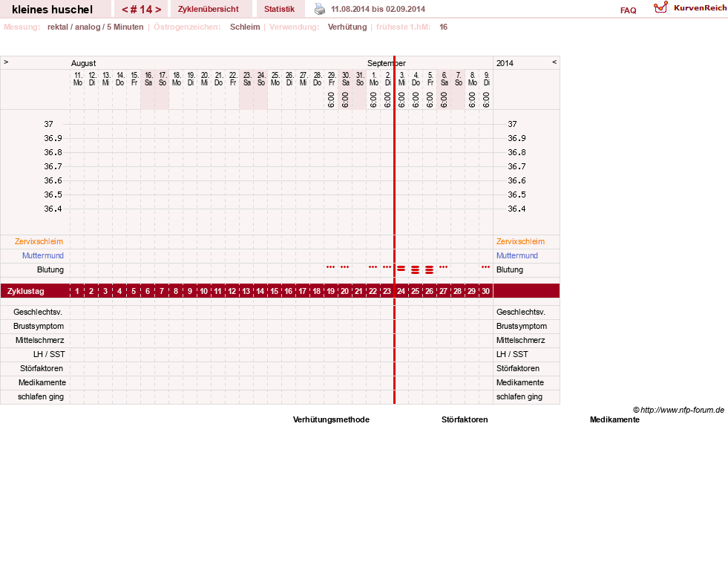
Task: Click cycle day 19 in the Zyklustag row
Action: 330,291
